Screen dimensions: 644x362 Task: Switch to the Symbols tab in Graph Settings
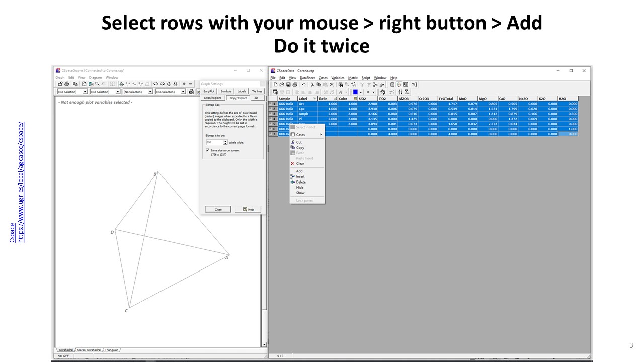click(x=226, y=91)
